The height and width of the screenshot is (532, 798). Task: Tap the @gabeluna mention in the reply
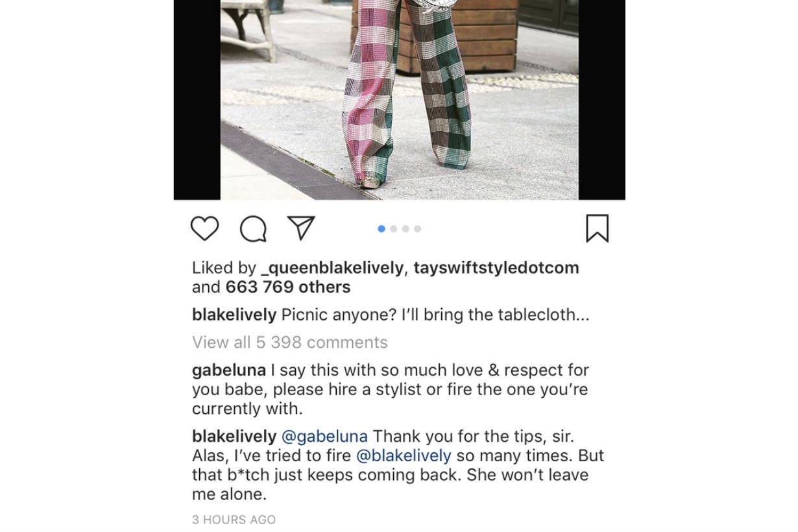(324, 437)
